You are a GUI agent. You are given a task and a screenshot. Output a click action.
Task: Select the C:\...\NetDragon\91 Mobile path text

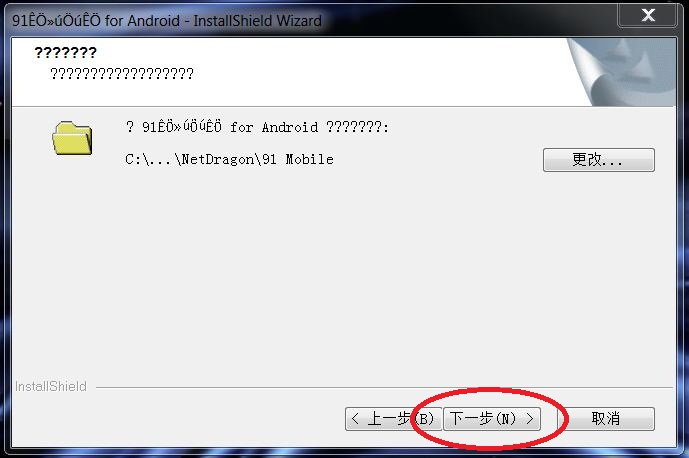(x=229, y=159)
